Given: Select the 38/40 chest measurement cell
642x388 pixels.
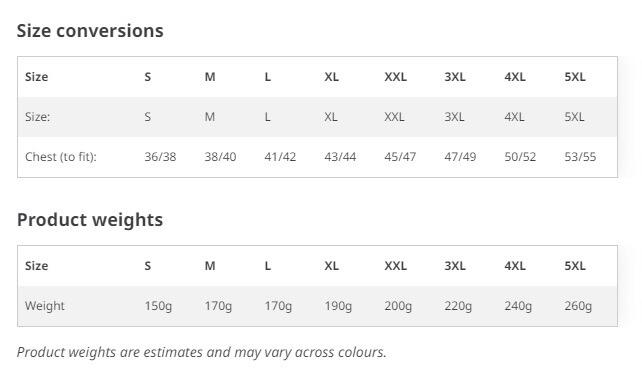Looking at the screenshot, I should pos(220,157).
